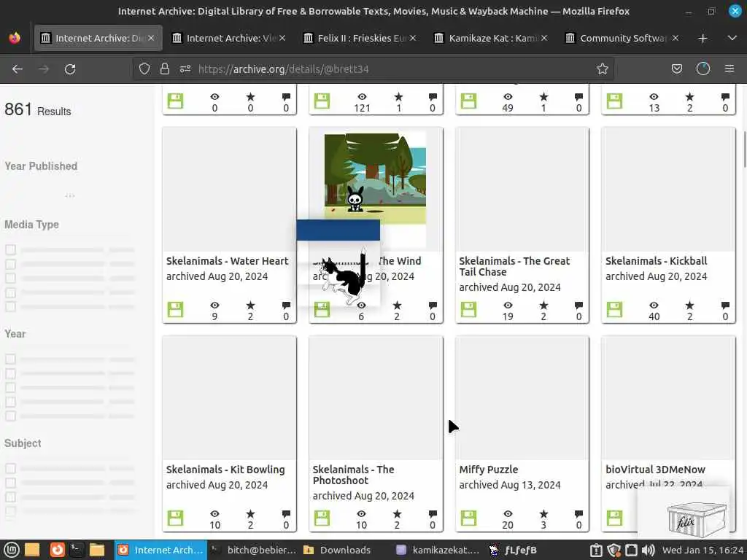Click software floppy icon on The Photoshoot card

(322, 518)
